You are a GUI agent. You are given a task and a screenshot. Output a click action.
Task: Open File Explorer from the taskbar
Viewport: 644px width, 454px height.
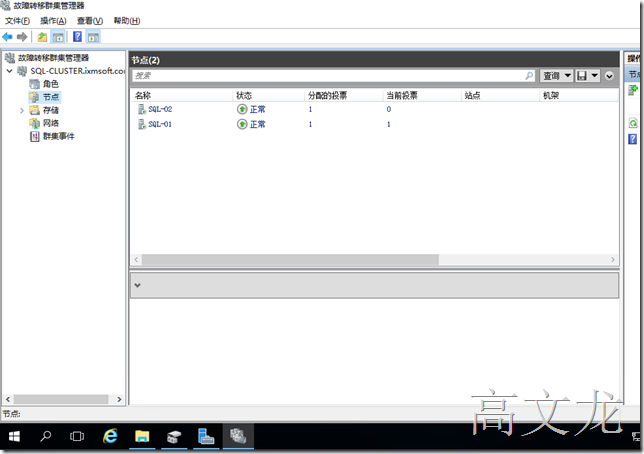click(142, 436)
